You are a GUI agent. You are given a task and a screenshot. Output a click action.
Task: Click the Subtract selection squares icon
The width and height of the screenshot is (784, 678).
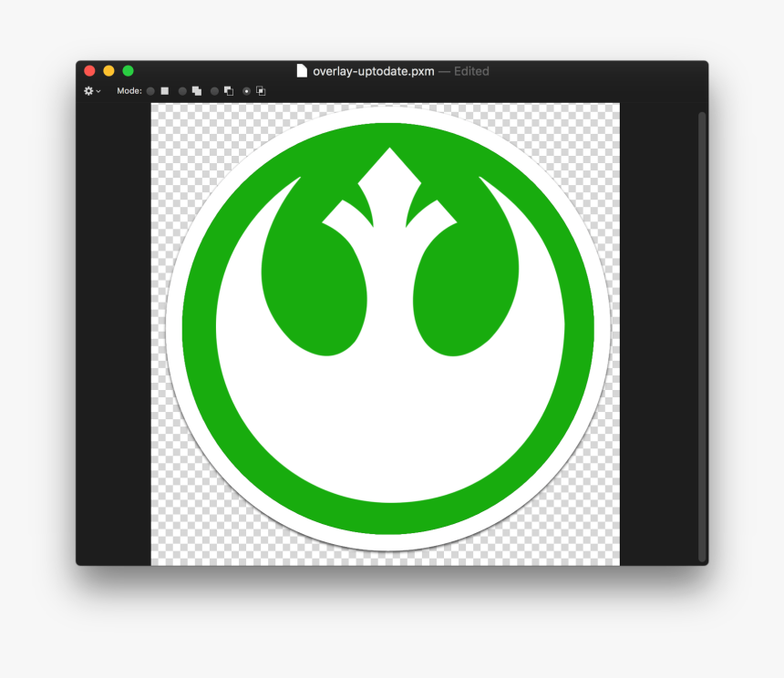(x=229, y=91)
